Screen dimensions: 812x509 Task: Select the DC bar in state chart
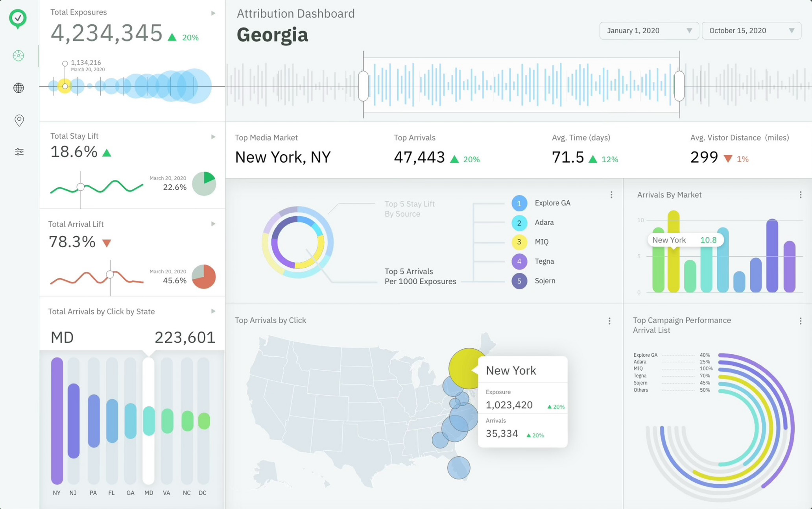click(x=204, y=421)
